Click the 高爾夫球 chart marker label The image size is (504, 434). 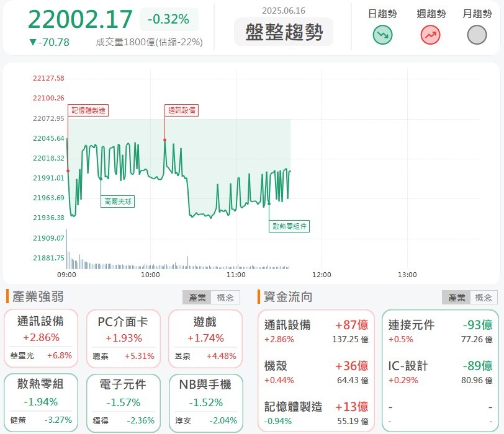118,201
